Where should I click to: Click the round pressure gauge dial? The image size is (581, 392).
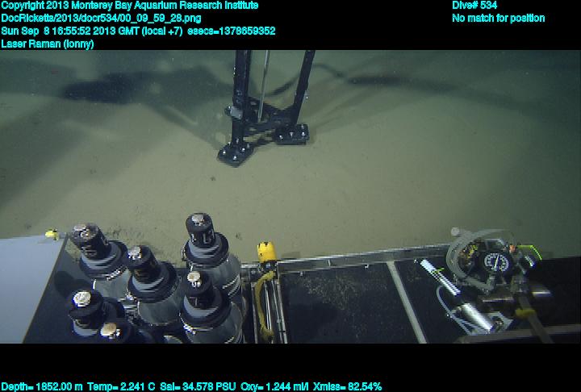click(496, 261)
